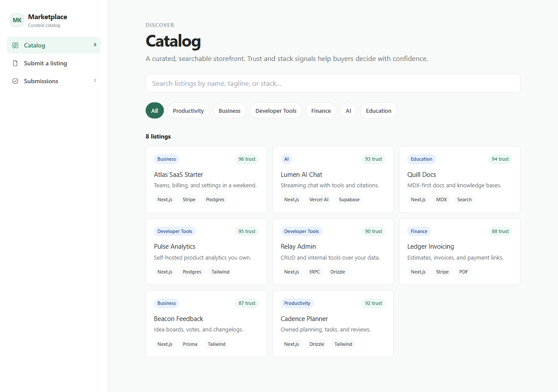
Task: Open the Beacon Feedback listing
Action: click(x=206, y=324)
